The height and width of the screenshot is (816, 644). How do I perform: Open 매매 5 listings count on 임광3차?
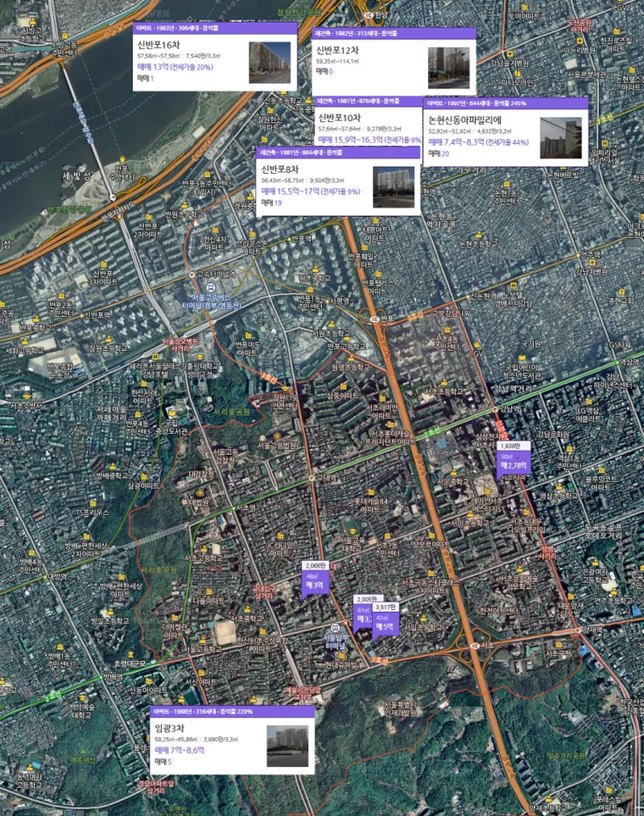[x=163, y=762]
